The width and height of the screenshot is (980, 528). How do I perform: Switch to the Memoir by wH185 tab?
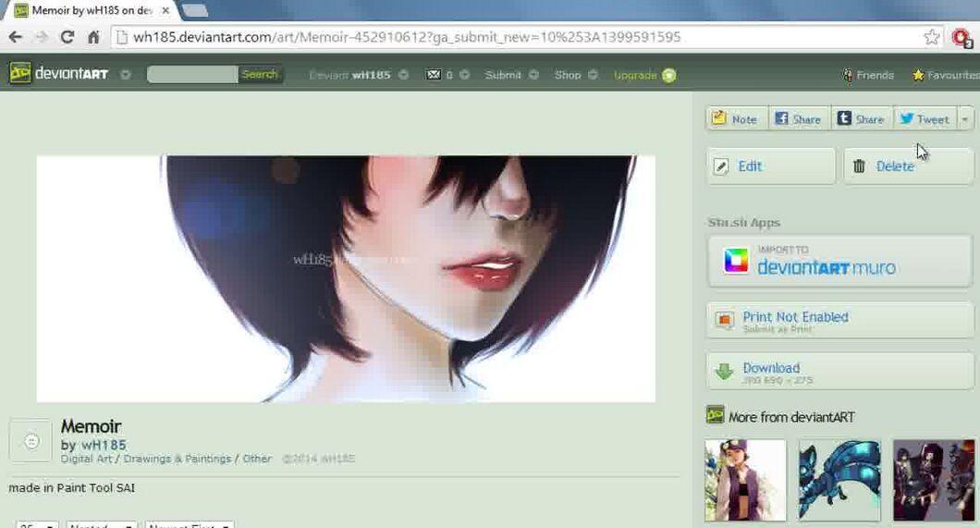(x=92, y=10)
